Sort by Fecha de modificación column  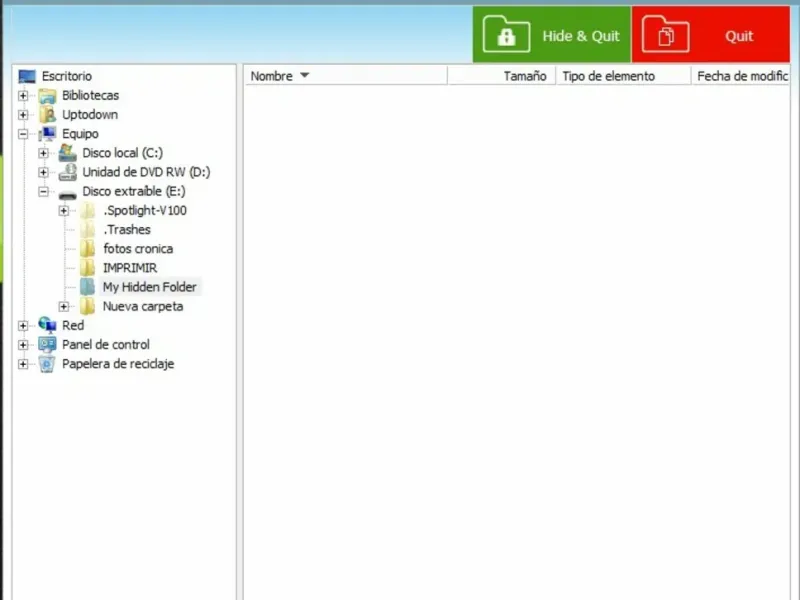[x=740, y=76]
